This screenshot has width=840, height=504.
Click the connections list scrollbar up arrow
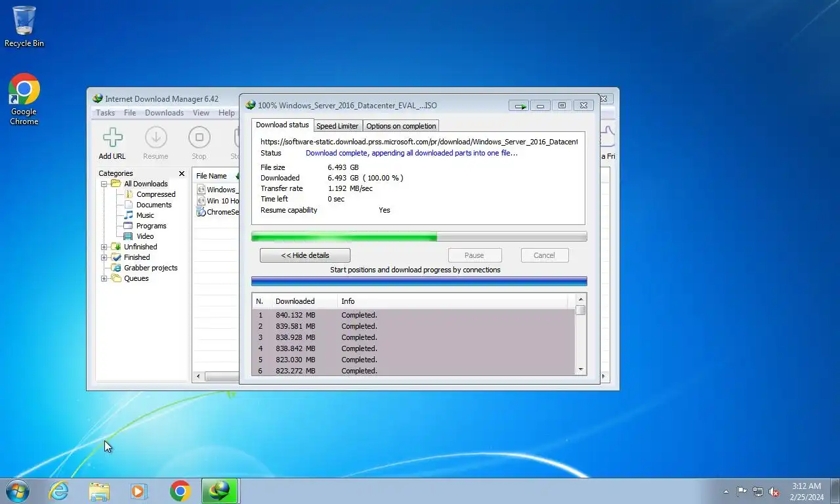click(581, 300)
